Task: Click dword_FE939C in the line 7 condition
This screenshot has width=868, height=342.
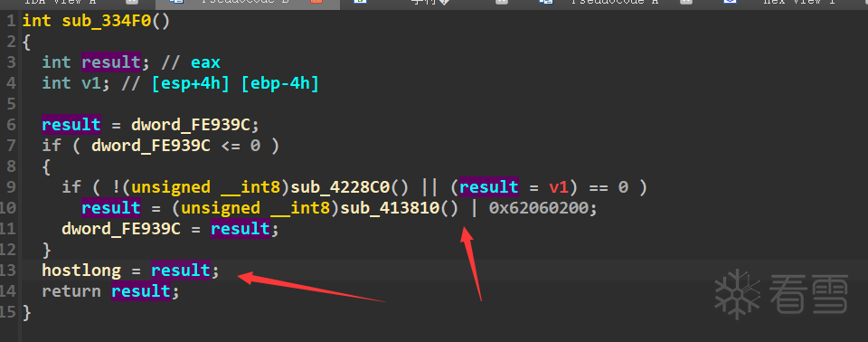Action: pos(151,146)
